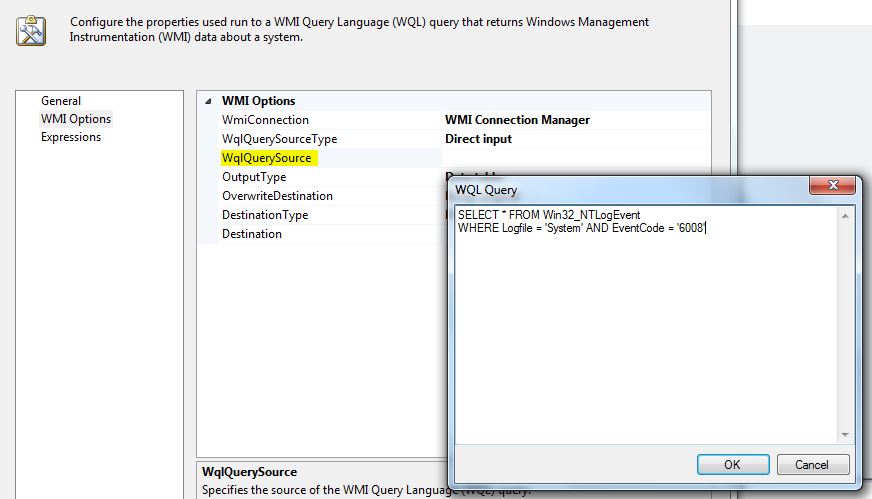872x499 pixels.
Task: Click the SELECT * FROM Win32_NTLogEvent line
Action: [549, 215]
